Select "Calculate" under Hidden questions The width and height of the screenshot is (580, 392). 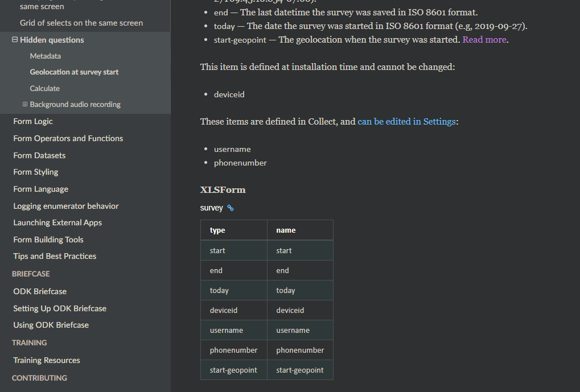point(44,88)
